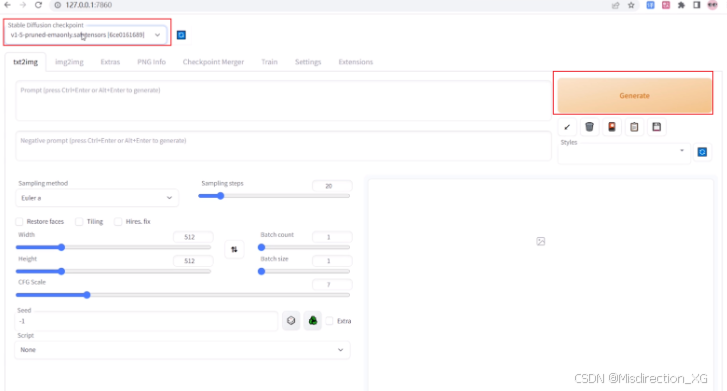Refresh the Styles list icon
Screen dimensions: 727x391
coord(702,152)
